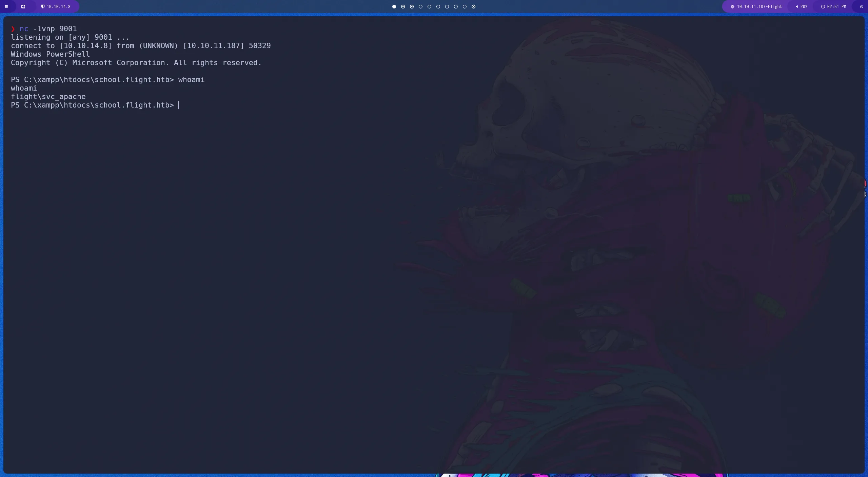
Task: Click the shield icon beside 10.10.14.8
Action: click(43, 6)
